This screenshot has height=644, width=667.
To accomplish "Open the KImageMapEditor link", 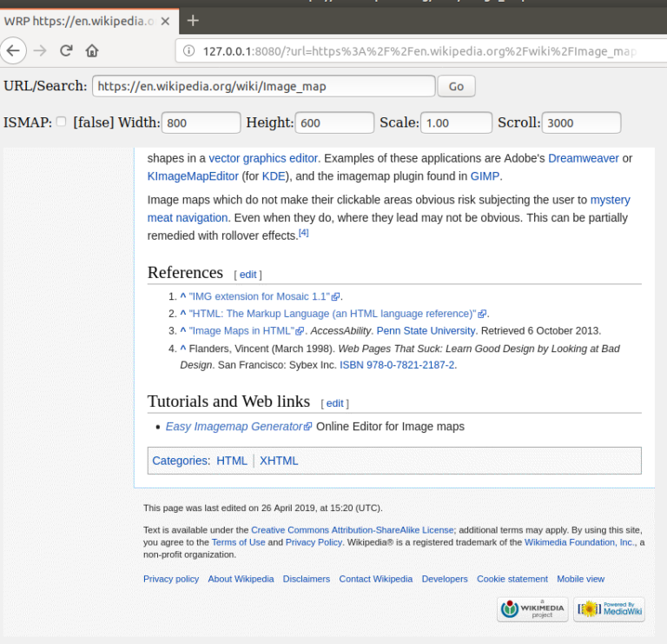I will coord(193,176).
